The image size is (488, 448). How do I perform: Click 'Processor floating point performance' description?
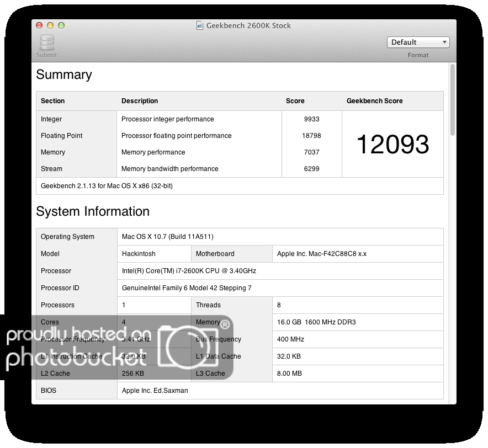pos(177,136)
